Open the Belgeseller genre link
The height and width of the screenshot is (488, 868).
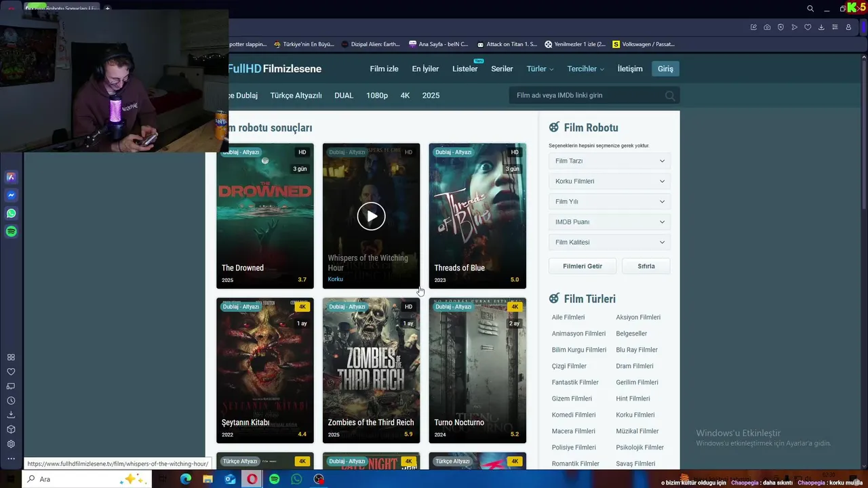click(631, 333)
